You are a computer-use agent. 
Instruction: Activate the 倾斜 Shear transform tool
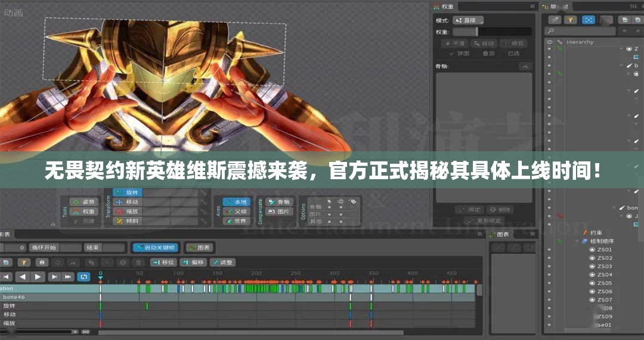pyautogui.click(x=128, y=221)
